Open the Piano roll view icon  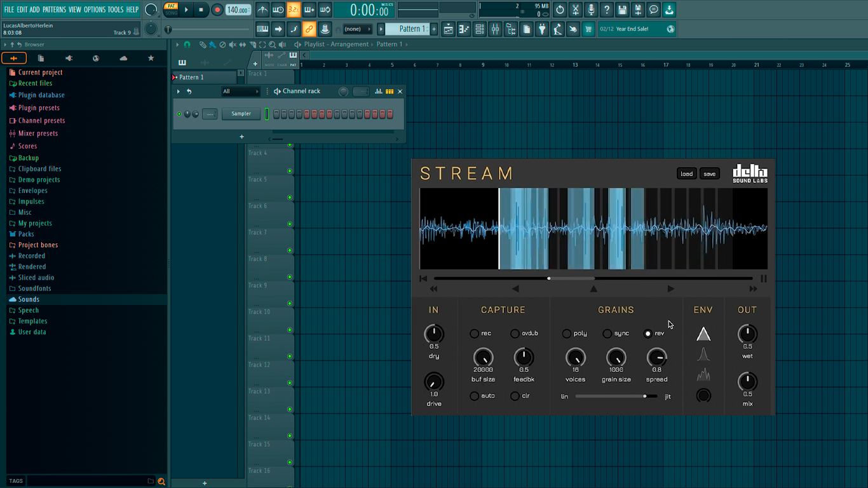coord(464,29)
